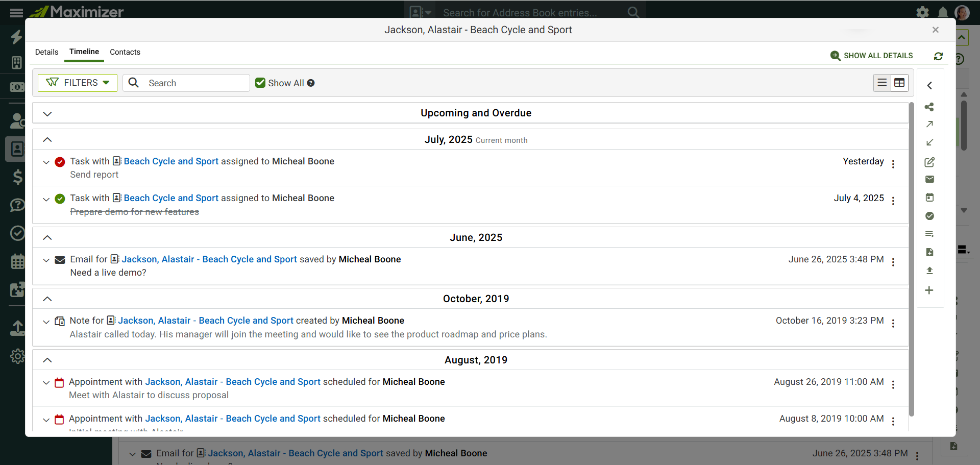Click the red overdue status icon of Send report
This screenshot has width=980, height=465.
click(60, 162)
